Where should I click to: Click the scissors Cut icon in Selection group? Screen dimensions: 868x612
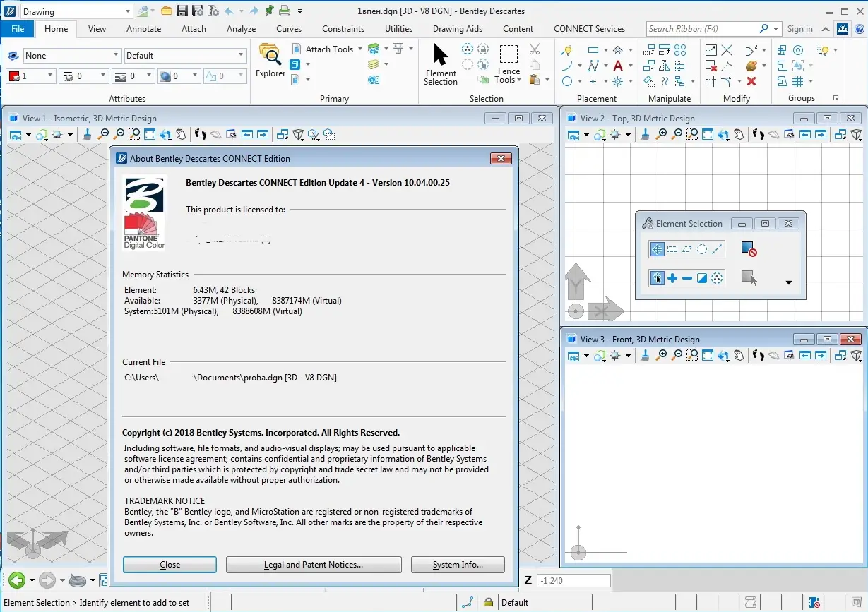pyautogui.click(x=535, y=49)
